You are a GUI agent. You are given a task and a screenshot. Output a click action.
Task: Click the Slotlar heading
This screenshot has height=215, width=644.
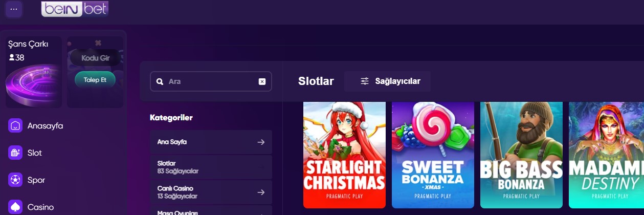coord(316,81)
